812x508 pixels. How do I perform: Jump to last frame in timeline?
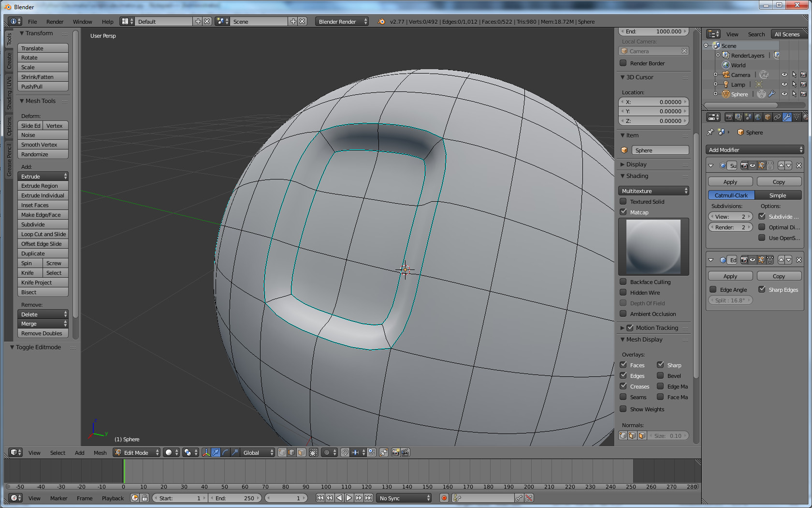click(368, 498)
